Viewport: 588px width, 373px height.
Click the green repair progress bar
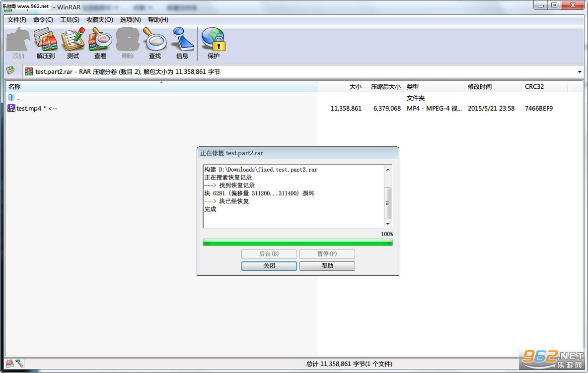click(297, 243)
